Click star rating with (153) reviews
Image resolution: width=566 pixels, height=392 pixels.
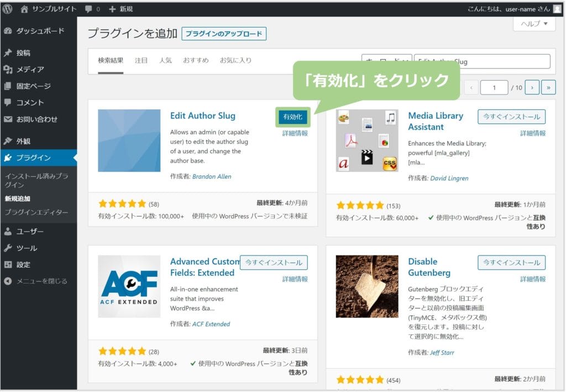[360, 206]
